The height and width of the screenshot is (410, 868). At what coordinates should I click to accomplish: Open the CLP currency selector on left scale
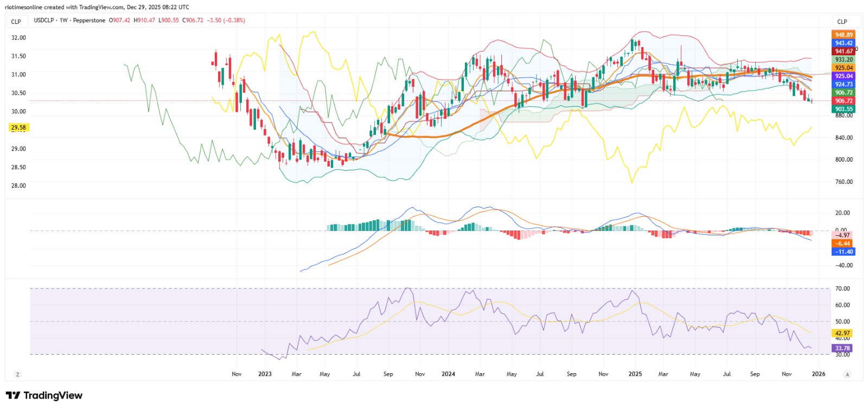[16, 22]
